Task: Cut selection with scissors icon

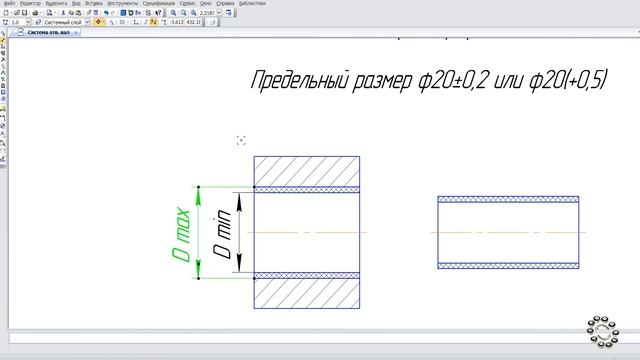Action: (63, 13)
